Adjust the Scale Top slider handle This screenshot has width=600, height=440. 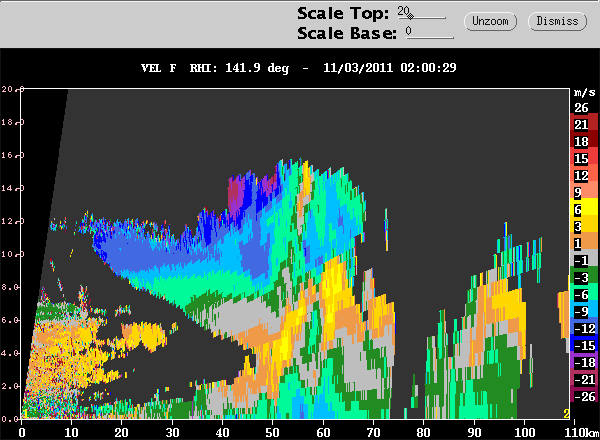click(410, 16)
